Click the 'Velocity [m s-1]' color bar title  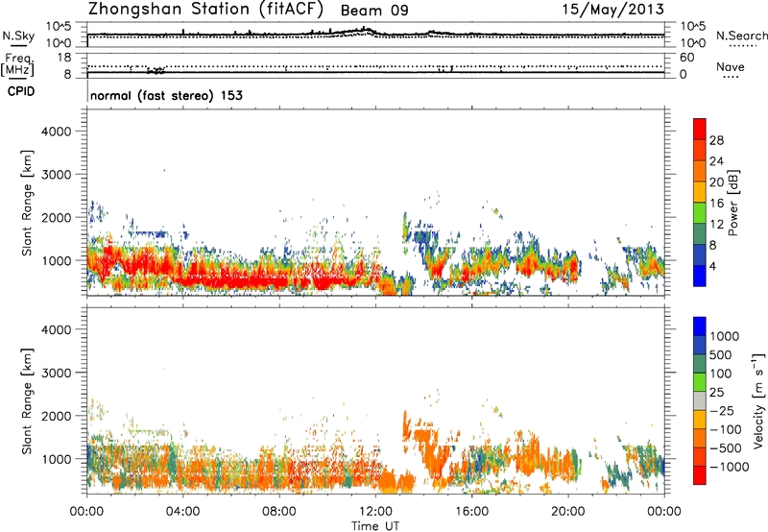coord(758,400)
